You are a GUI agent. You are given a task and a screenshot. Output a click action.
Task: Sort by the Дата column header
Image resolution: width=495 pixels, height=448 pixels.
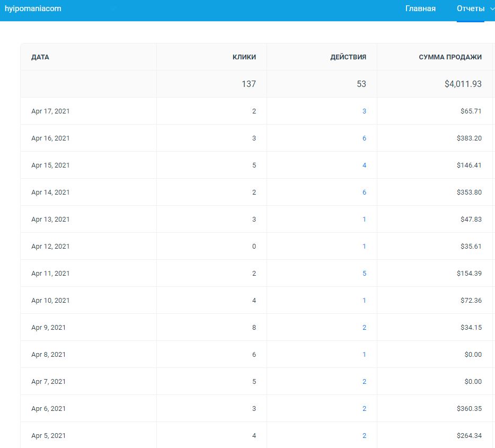40,57
